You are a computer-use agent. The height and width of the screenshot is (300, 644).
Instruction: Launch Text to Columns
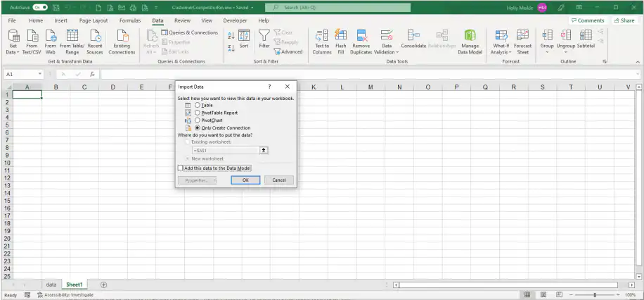tap(321, 42)
